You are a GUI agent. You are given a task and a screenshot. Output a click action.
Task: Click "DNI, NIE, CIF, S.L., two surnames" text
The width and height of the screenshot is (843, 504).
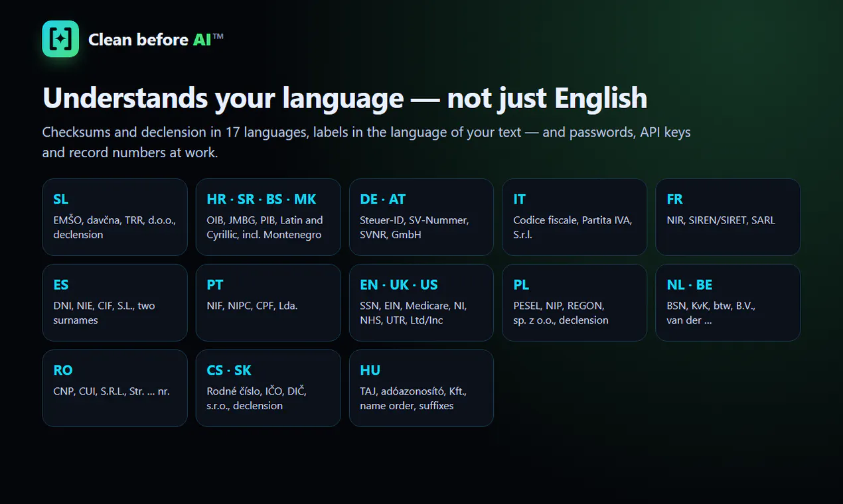click(x=104, y=313)
